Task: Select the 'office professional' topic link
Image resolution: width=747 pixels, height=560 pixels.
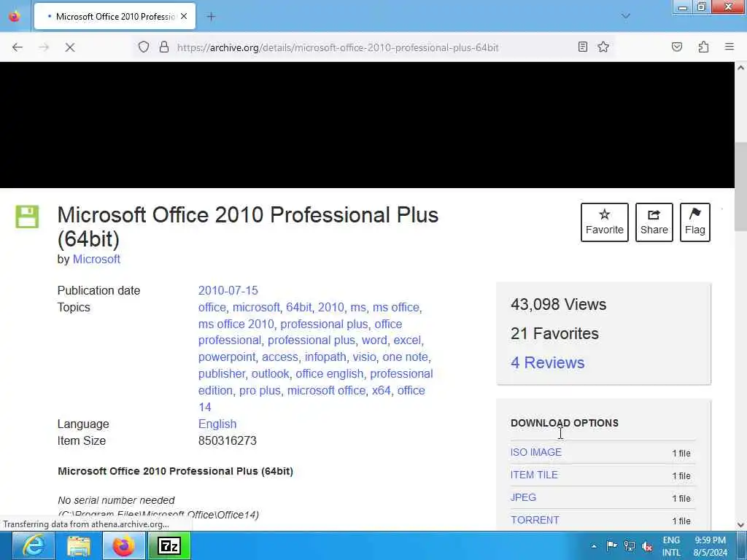Action: [300, 332]
